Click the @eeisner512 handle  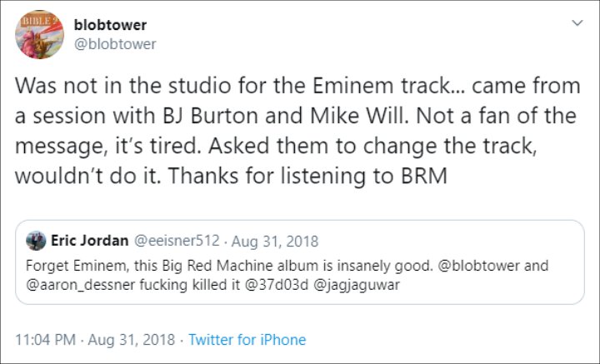(x=177, y=241)
